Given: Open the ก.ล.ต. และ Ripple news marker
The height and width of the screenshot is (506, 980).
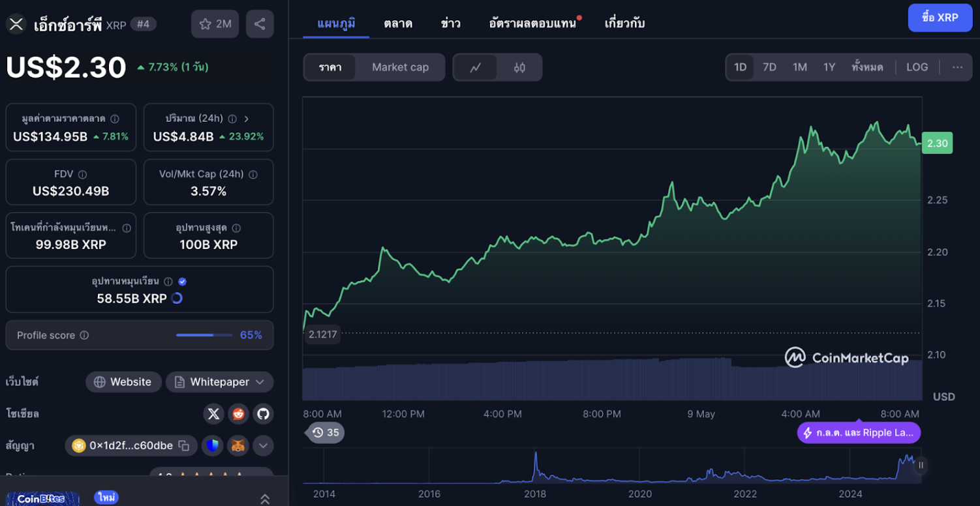Looking at the screenshot, I should [x=859, y=432].
